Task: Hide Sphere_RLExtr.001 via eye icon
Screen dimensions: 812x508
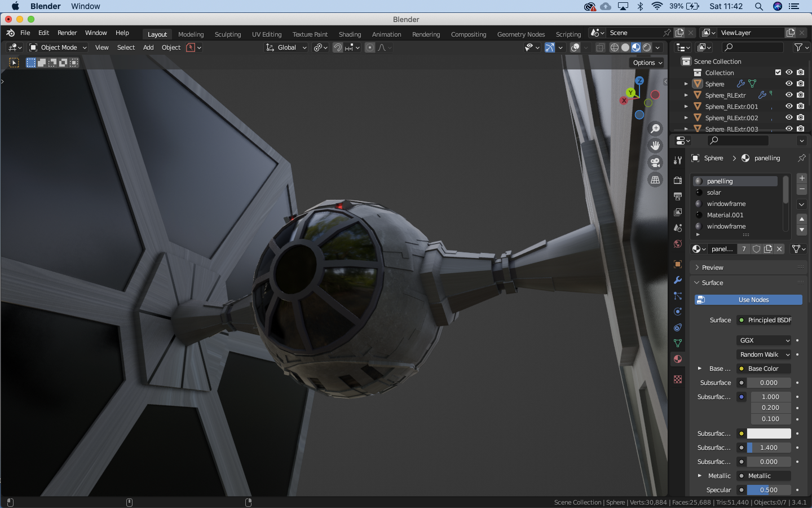Action: (789, 106)
